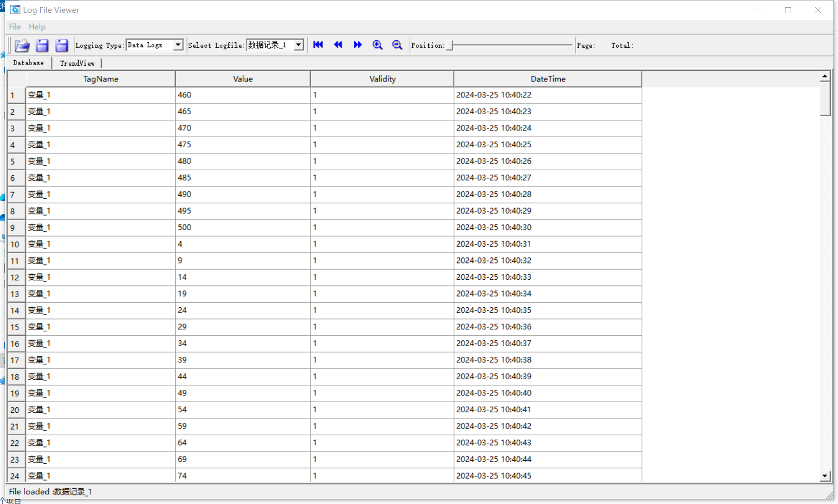Go to previous page with rewind arrows

pos(338,45)
